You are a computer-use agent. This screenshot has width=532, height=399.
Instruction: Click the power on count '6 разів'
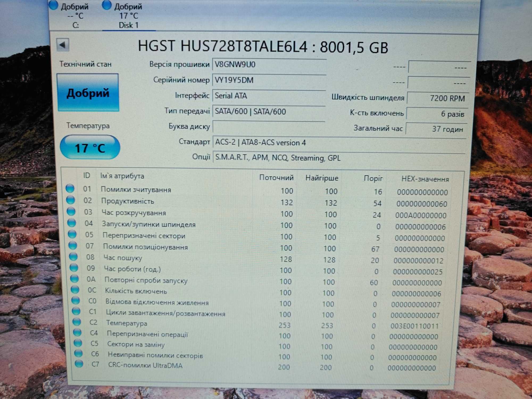pyautogui.click(x=437, y=114)
